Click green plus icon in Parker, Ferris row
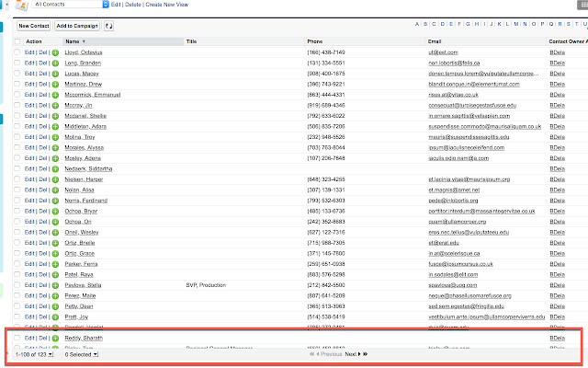 tap(55, 264)
